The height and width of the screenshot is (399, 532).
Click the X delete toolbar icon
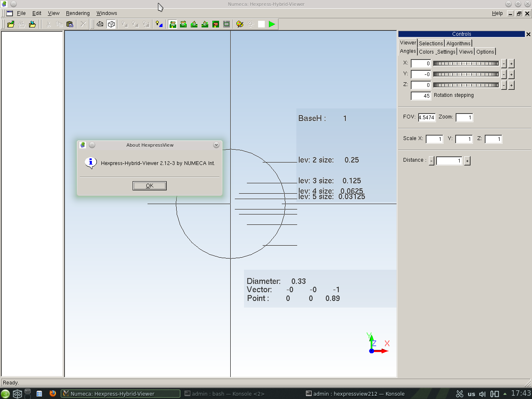(x=83, y=24)
